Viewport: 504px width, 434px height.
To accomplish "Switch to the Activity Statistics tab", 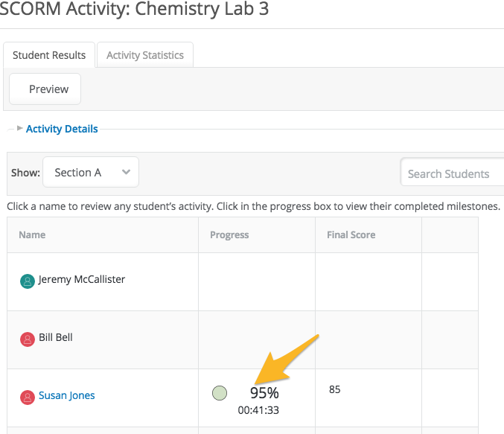I will click(145, 55).
